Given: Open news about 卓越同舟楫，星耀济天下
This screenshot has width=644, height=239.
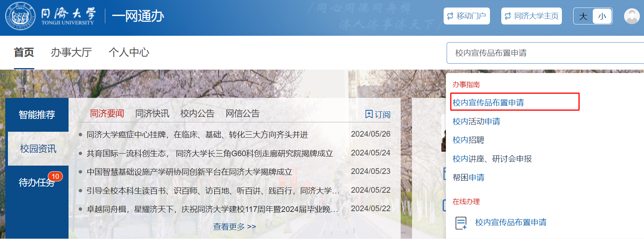Looking at the screenshot, I should [212, 209].
